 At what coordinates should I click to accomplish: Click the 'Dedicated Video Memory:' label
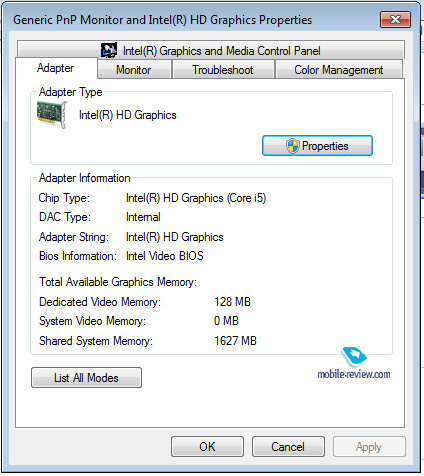100,302
